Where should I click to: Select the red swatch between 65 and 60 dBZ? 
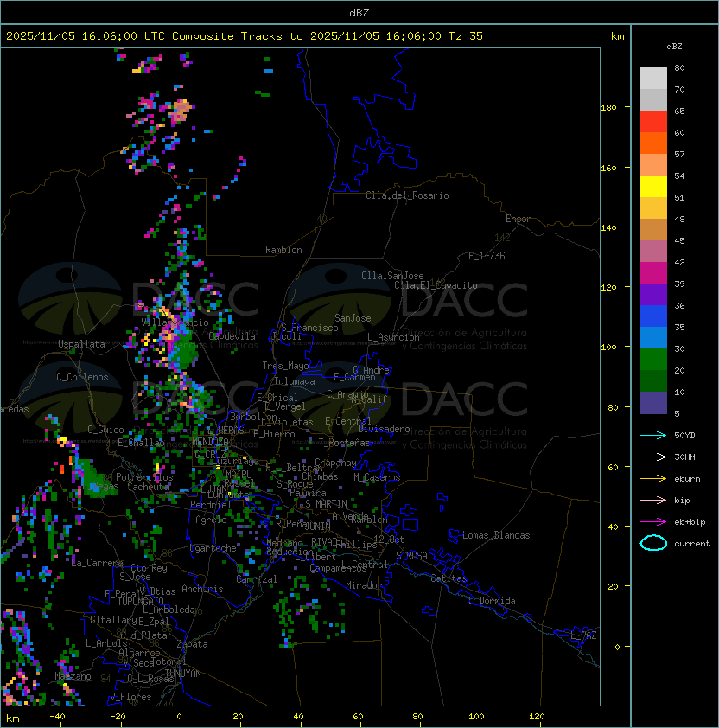click(x=653, y=122)
